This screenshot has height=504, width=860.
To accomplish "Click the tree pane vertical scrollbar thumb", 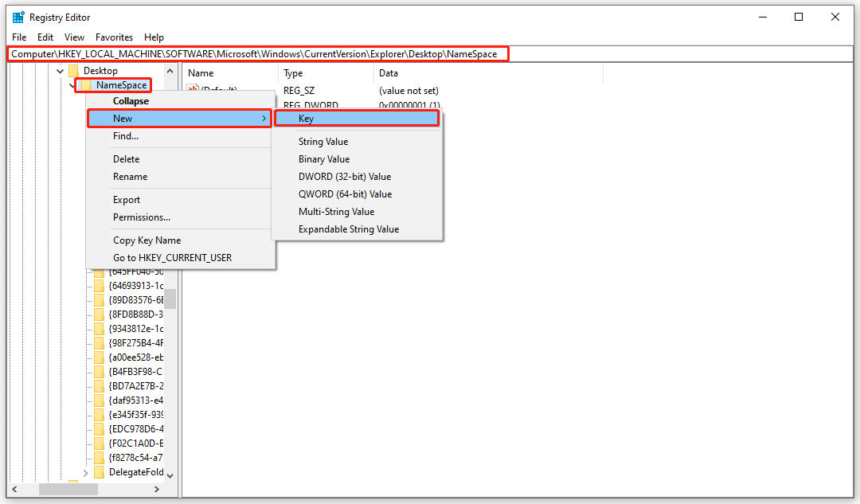I will (170, 299).
